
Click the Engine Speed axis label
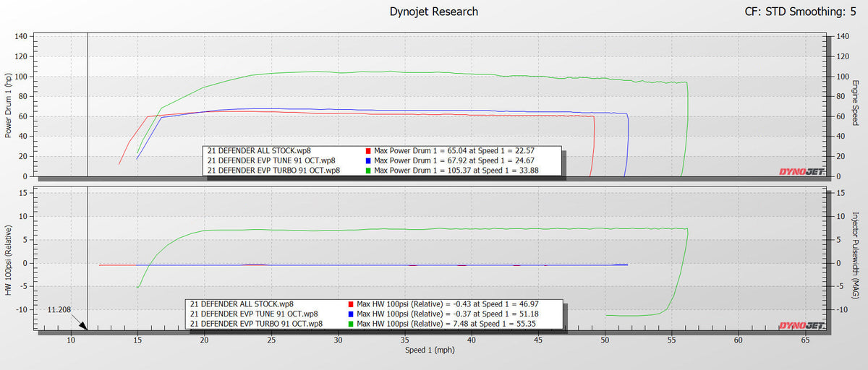coord(854,105)
